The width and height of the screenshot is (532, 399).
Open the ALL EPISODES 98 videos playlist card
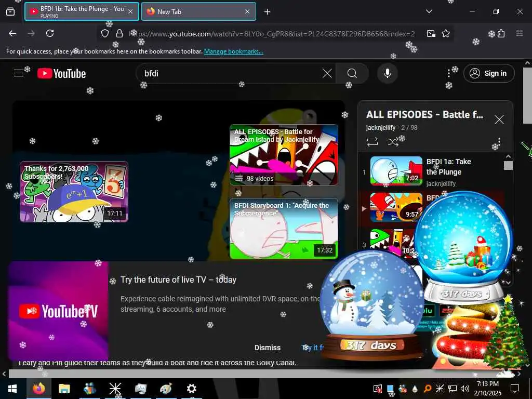284,155
